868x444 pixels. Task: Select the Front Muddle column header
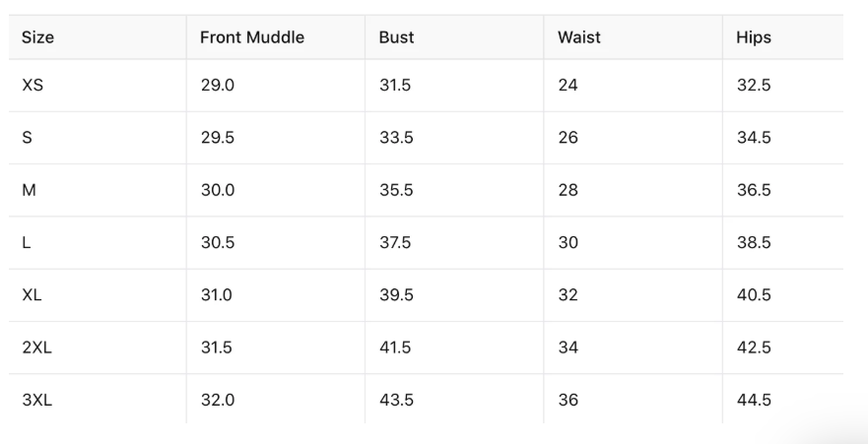pyautogui.click(x=252, y=37)
